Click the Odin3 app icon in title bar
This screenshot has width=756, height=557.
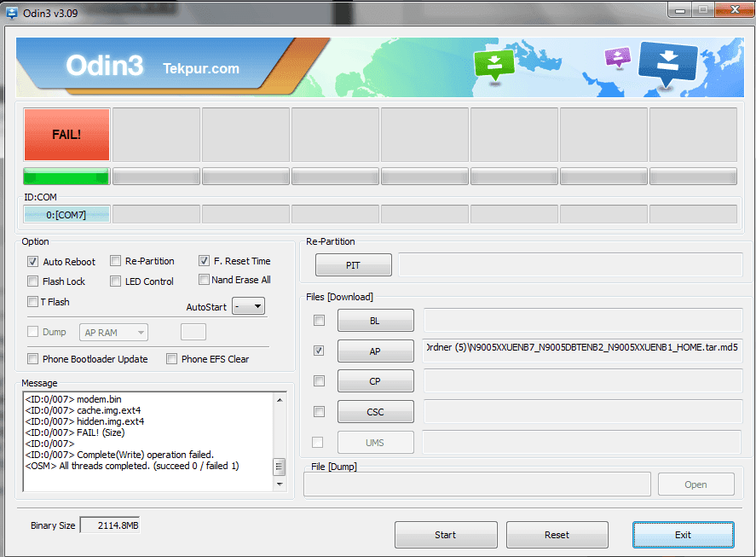(10, 13)
